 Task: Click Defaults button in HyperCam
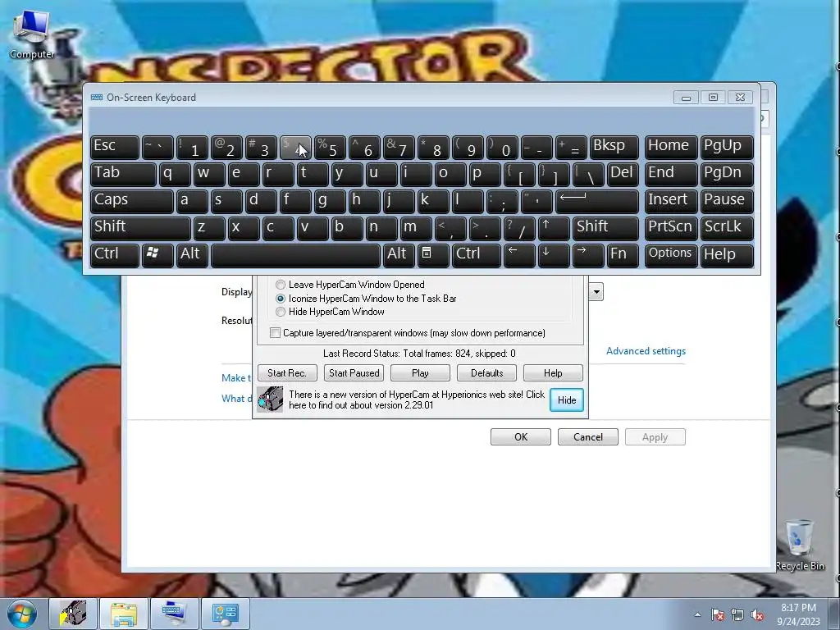tap(486, 373)
